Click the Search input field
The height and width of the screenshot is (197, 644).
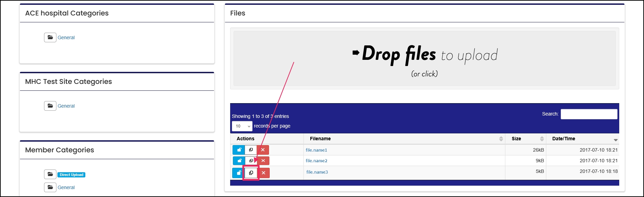(x=589, y=114)
